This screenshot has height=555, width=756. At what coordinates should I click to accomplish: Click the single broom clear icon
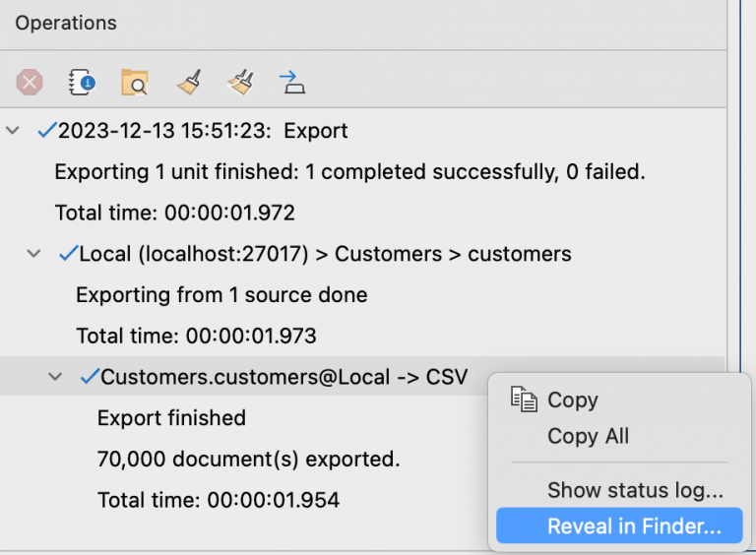click(188, 83)
